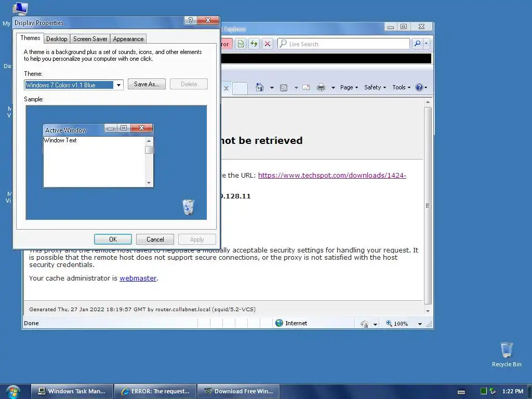The height and width of the screenshot is (399, 532).
Task: Expand the feeds dropdown arrow
Action: 296,87
